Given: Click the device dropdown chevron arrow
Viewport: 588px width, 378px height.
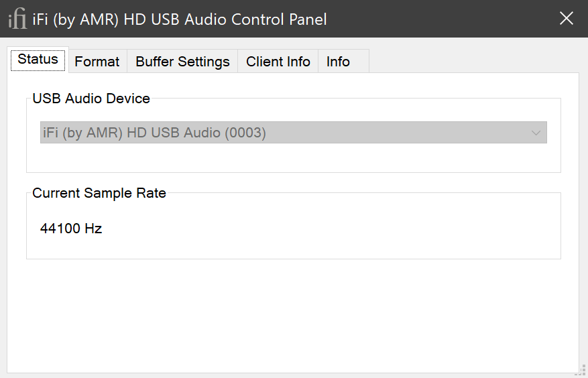Looking at the screenshot, I should [536, 133].
